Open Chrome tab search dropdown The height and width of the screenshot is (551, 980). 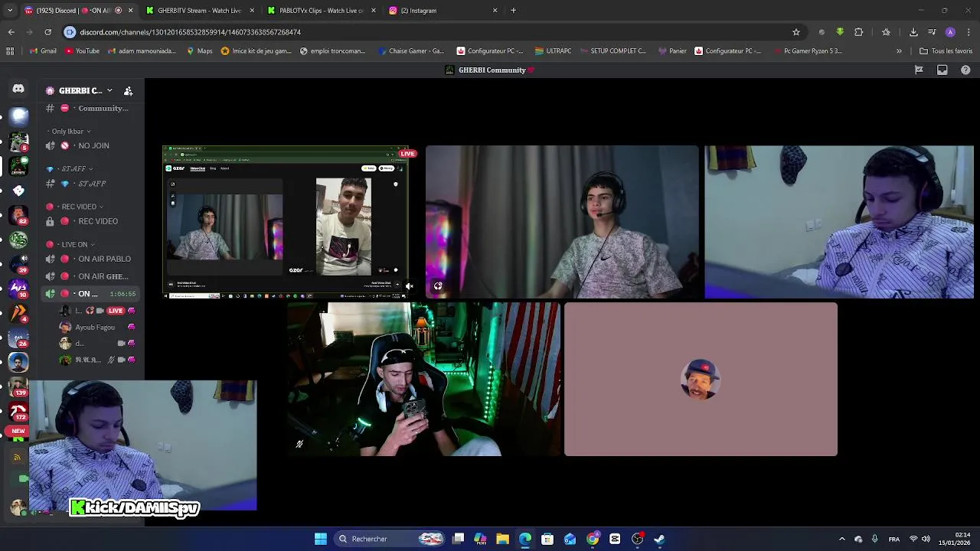(x=10, y=11)
